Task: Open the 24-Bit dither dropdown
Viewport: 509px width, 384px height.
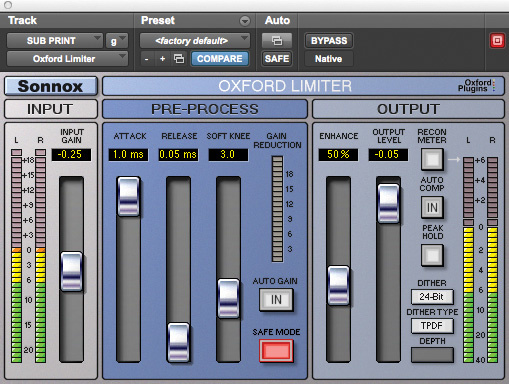Action: tap(432, 297)
